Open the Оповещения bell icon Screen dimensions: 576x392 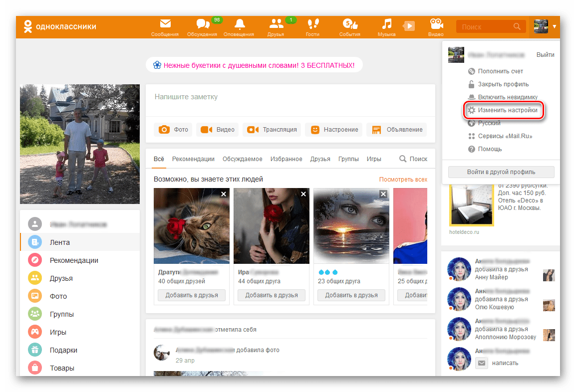pos(240,24)
